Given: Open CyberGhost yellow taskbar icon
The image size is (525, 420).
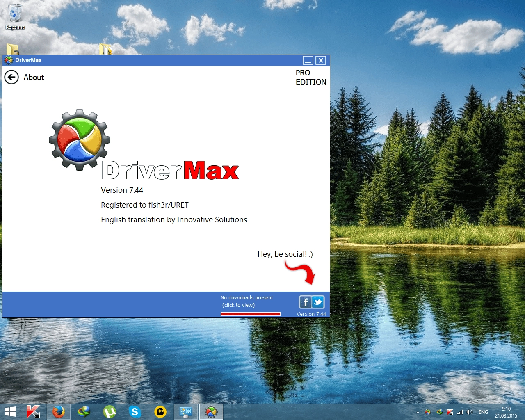Looking at the screenshot, I should tap(160, 412).
